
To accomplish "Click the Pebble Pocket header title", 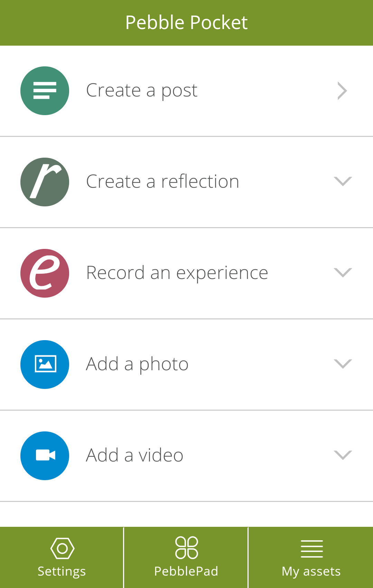I will [x=186, y=23].
